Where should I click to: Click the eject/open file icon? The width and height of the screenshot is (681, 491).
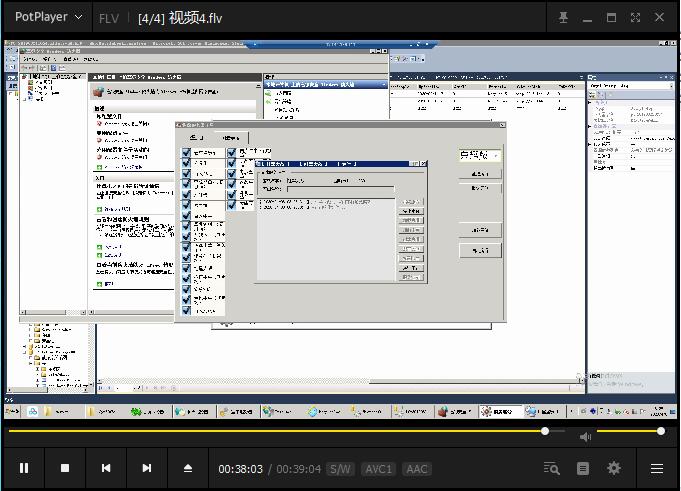coord(188,468)
